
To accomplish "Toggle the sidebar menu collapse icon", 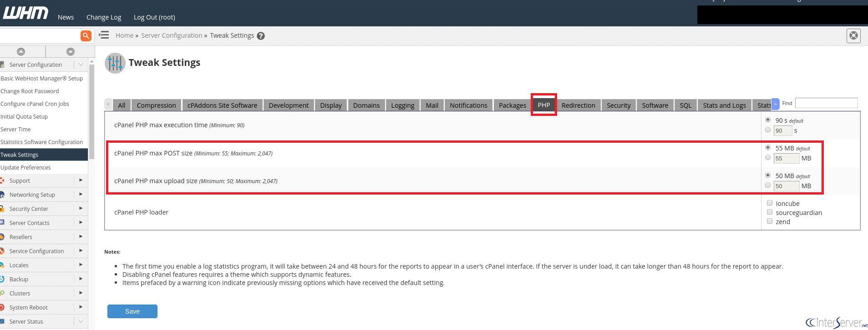I will pyautogui.click(x=104, y=35).
